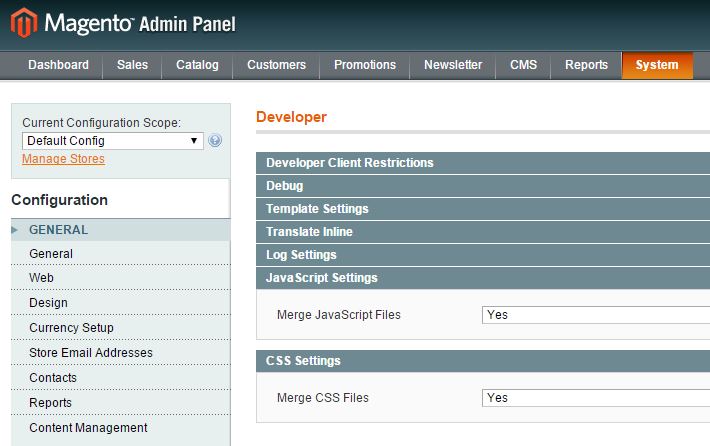Expand the Log Settings section
The image size is (710, 446).
pos(483,255)
